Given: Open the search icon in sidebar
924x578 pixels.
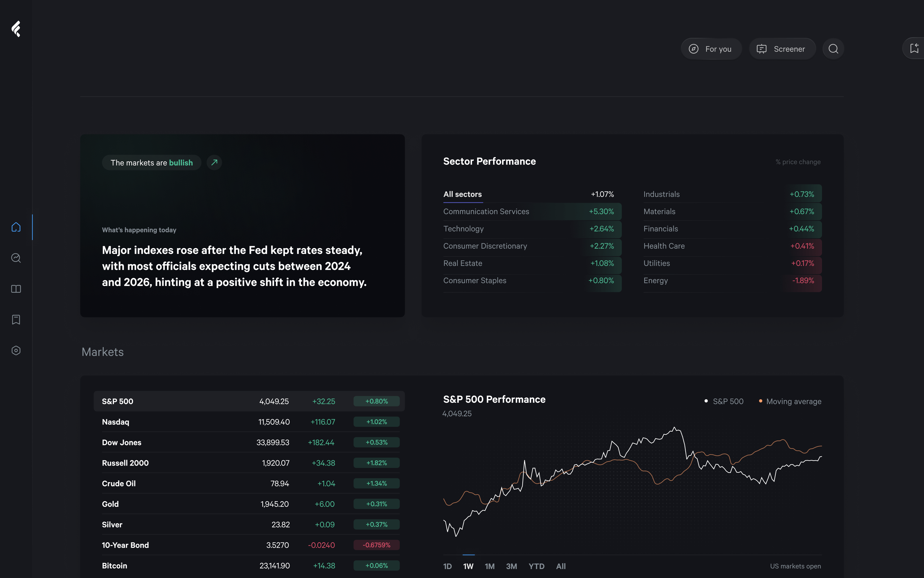Looking at the screenshot, I should [16, 258].
